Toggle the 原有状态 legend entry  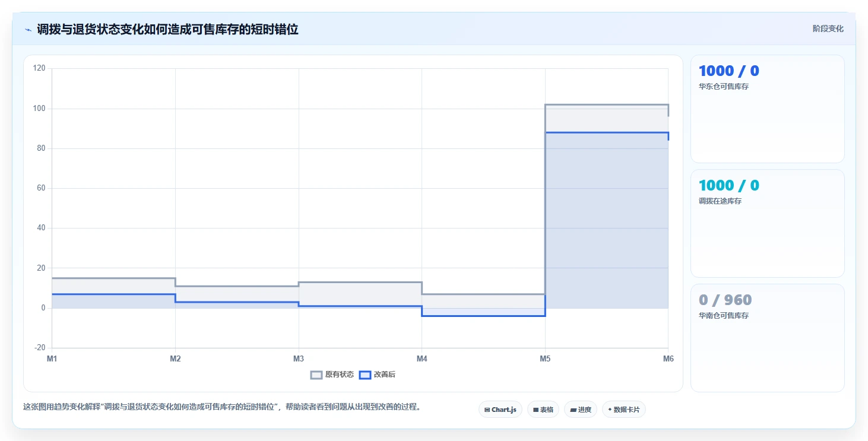332,375
